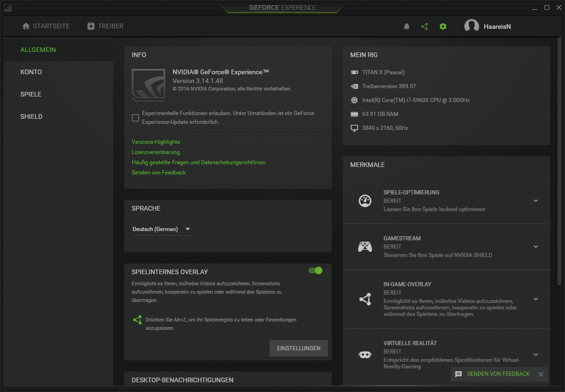Click the TITAN X graphics card icon
The height and width of the screenshot is (392, 565).
[x=354, y=72]
